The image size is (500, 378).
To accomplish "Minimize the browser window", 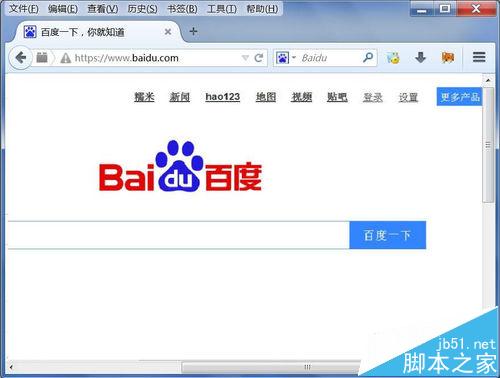I will [x=422, y=9].
